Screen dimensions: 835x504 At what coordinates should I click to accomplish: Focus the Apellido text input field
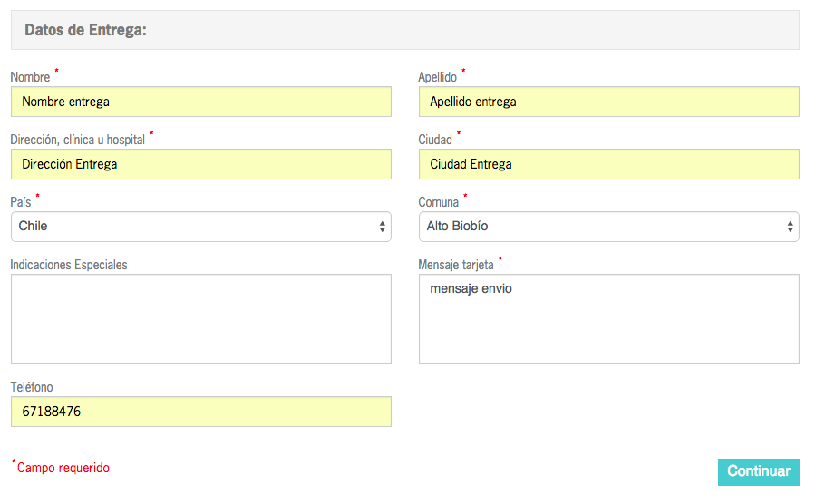click(608, 102)
